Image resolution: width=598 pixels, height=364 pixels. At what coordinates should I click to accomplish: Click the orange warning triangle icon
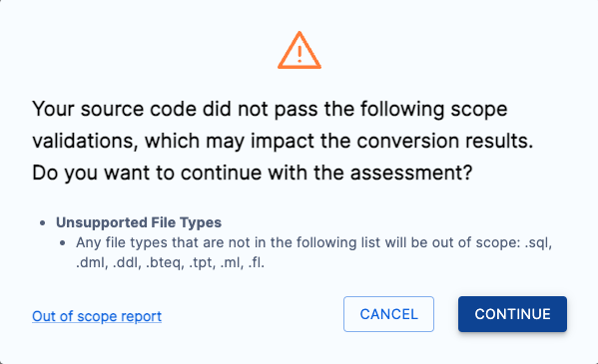click(x=299, y=50)
